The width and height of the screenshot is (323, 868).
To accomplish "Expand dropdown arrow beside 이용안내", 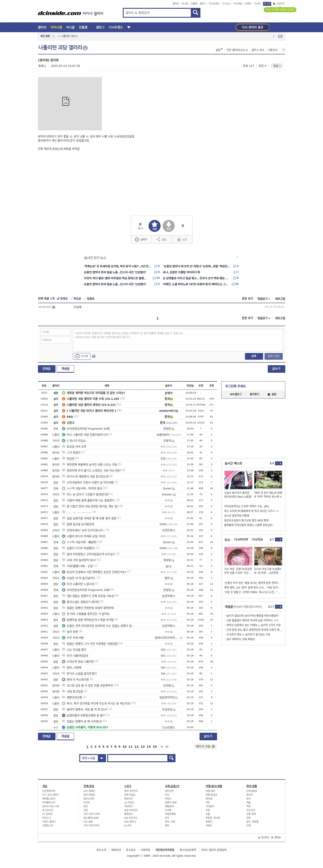I will click(284, 50).
